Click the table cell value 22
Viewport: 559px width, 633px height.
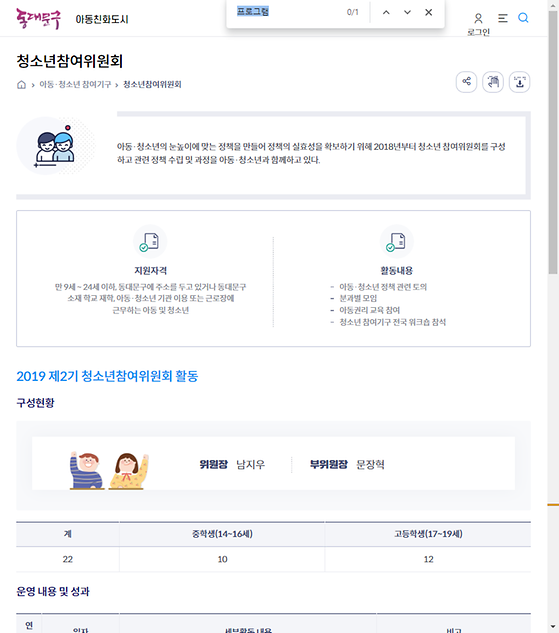(x=67, y=559)
